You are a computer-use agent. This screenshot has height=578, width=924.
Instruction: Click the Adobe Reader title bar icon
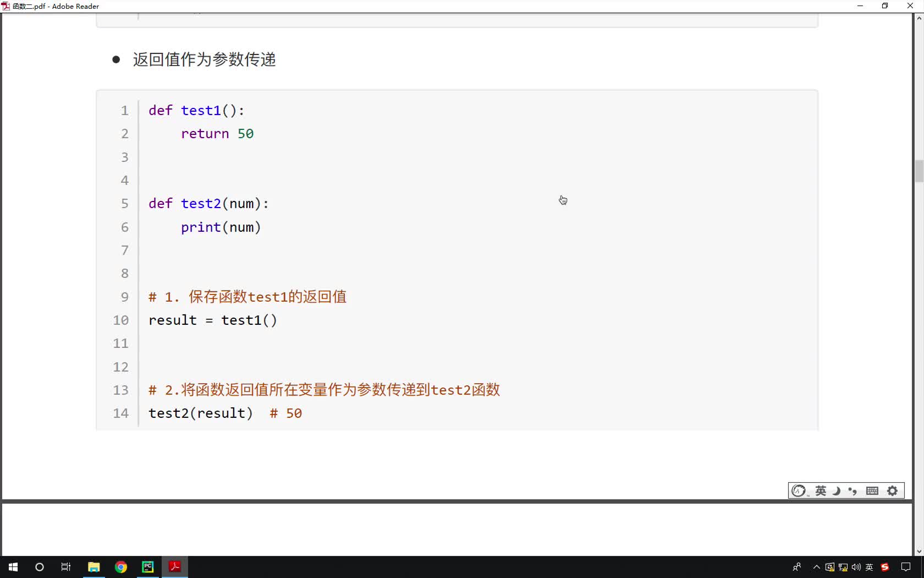tap(5, 6)
